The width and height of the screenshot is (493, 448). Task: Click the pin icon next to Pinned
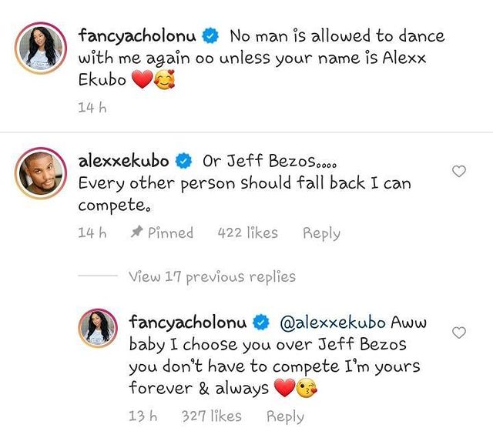pos(136,232)
